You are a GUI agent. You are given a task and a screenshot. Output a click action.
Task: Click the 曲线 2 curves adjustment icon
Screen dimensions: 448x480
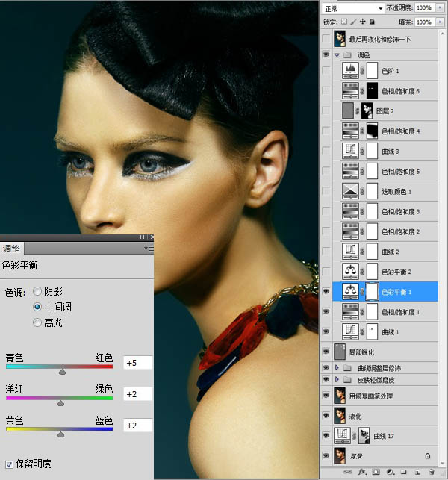click(x=350, y=252)
